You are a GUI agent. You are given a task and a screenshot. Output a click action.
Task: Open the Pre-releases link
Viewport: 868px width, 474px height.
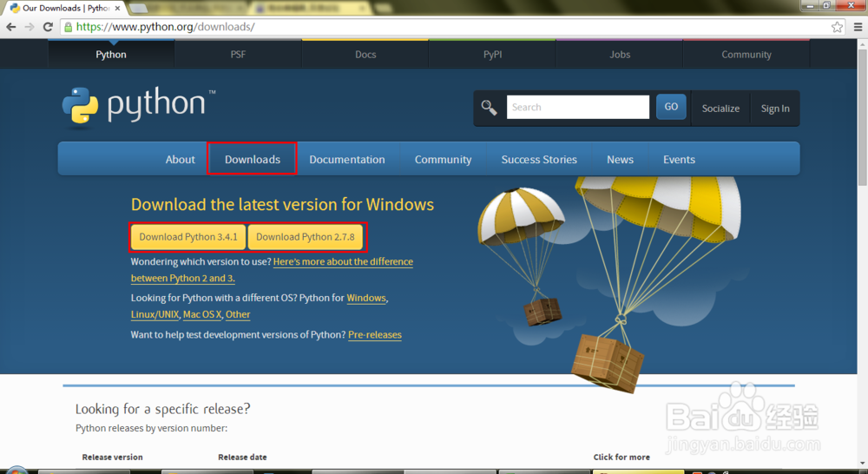[375, 335]
